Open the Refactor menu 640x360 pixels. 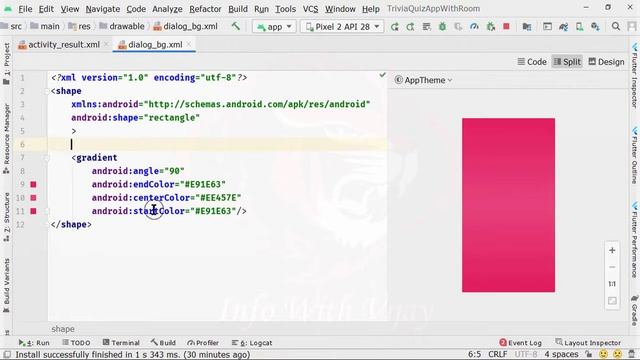coord(205,9)
